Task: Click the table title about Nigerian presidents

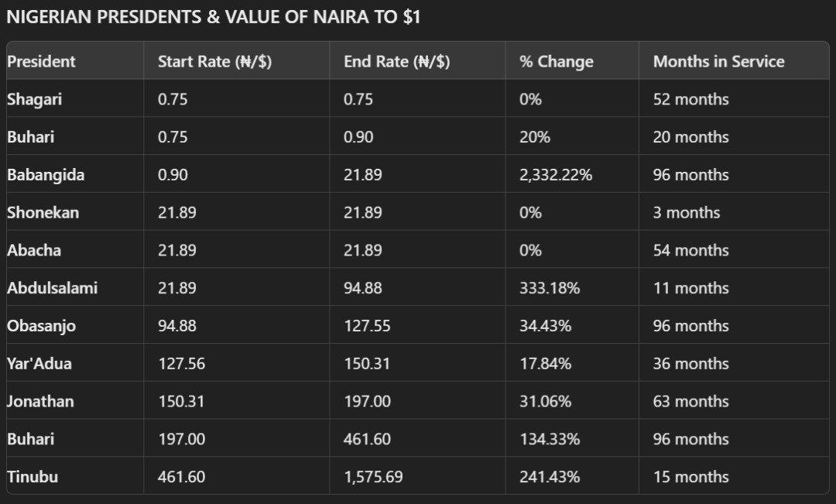Action: click(x=214, y=18)
